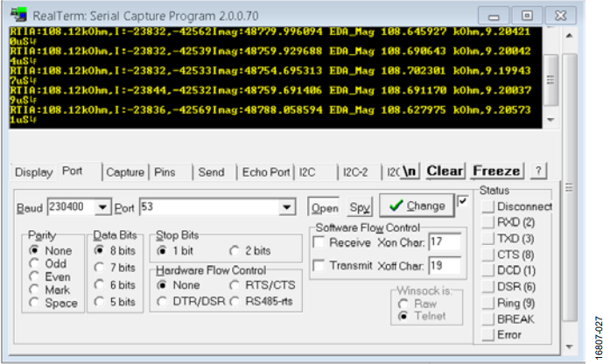Open the I2C tab
Screen dimensions: 603x364
(307, 172)
